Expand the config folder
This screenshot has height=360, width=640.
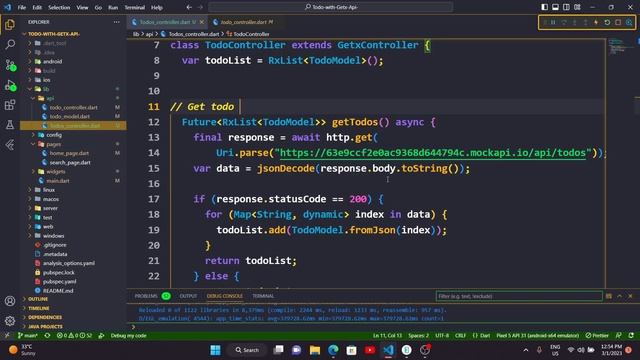click(53, 135)
